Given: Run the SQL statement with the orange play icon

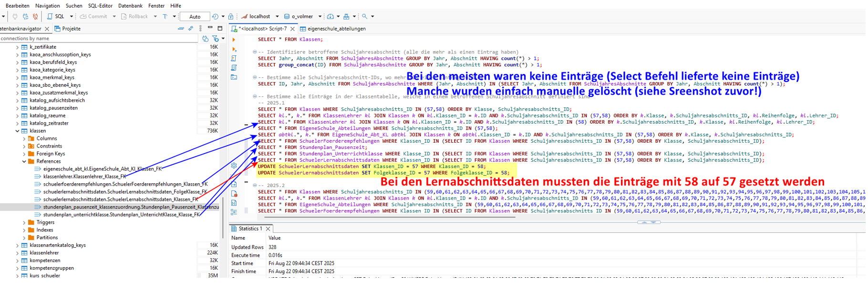Looking at the screenshot, I should [x=234, y=40].
